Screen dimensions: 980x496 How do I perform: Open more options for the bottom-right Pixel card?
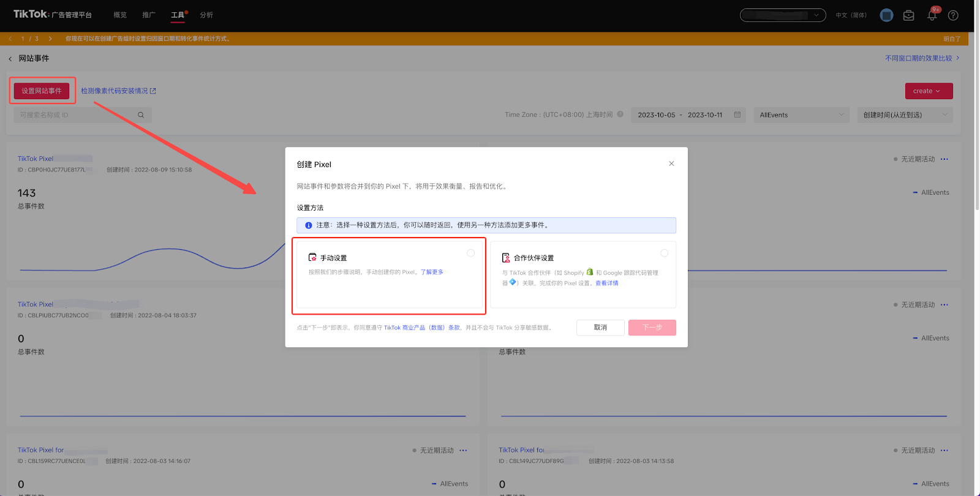(x=944, y=451)
